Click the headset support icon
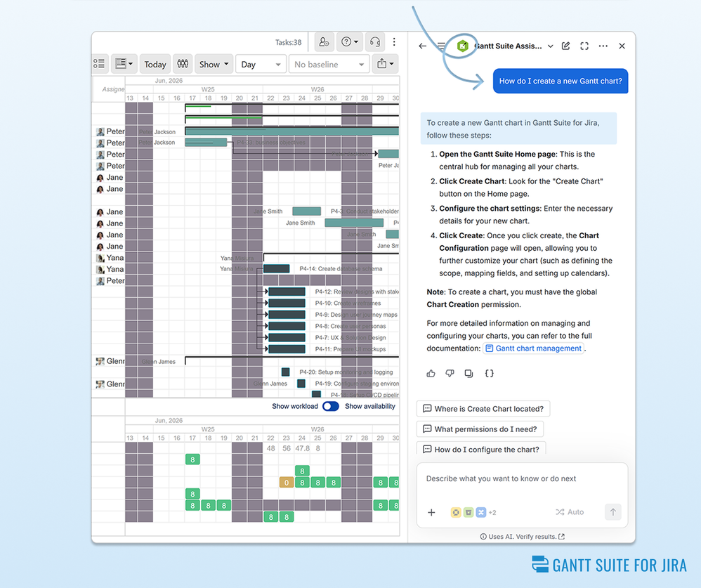Screen dimensions: 701x588 375,42
